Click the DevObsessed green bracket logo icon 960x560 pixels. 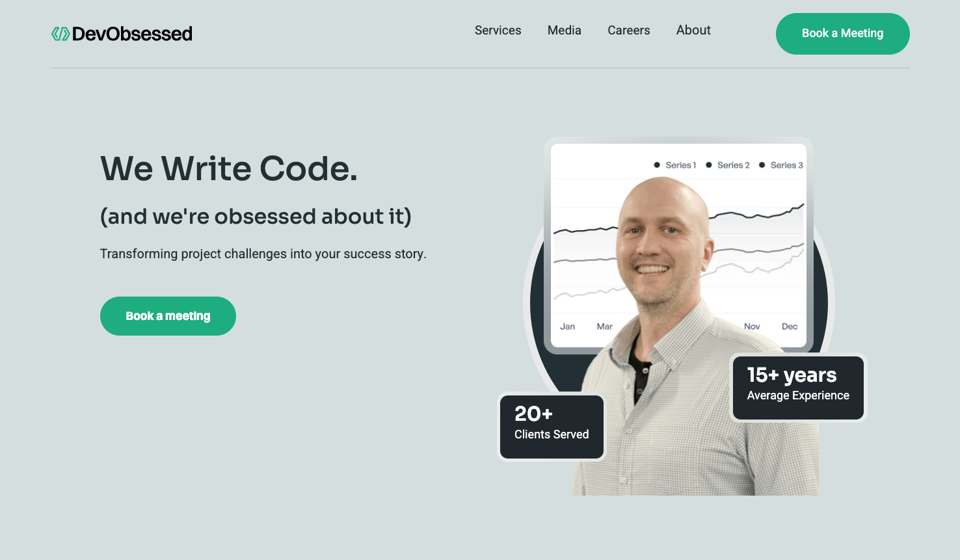(60, 34)
